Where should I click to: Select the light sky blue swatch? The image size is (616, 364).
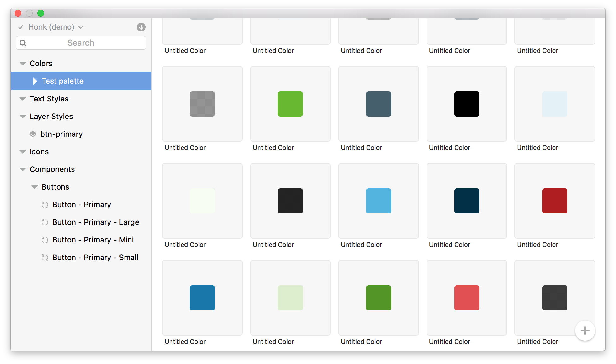click(378, 201)
